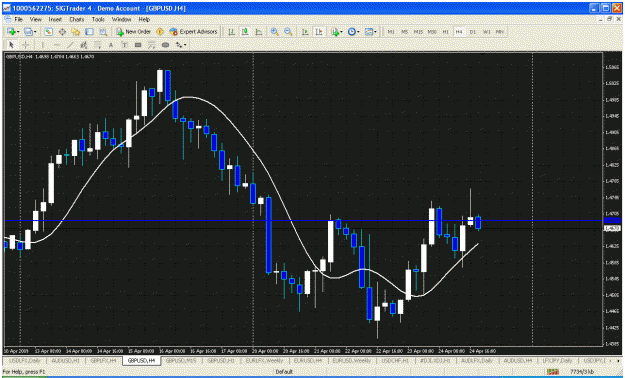
Task: Select the Text Label 'T' tool
Action: [124, 45]
